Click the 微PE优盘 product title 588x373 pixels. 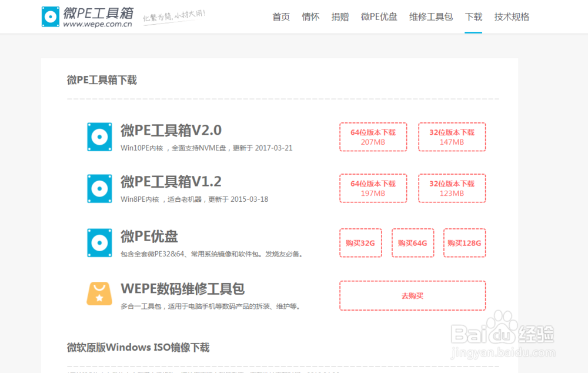(149, 237)
